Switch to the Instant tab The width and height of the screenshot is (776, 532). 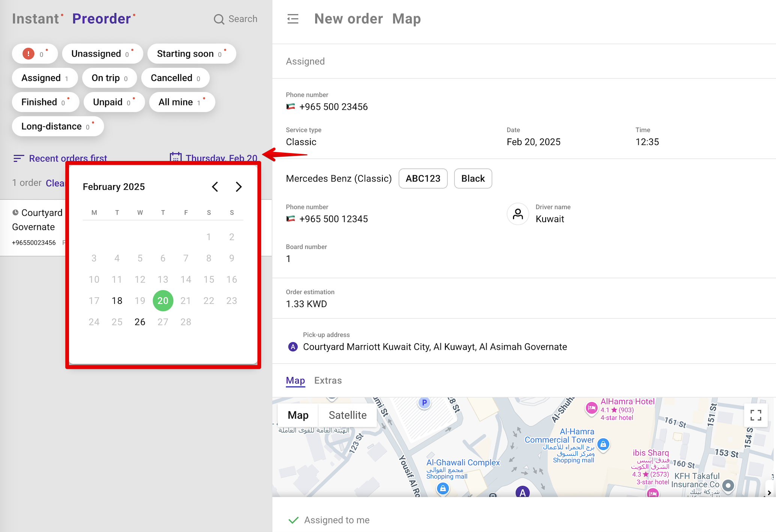(x=35, y=19)
